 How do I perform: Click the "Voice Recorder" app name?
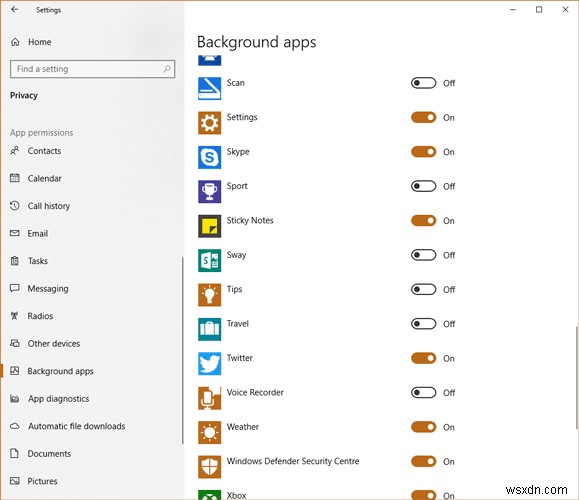point(255,393)
